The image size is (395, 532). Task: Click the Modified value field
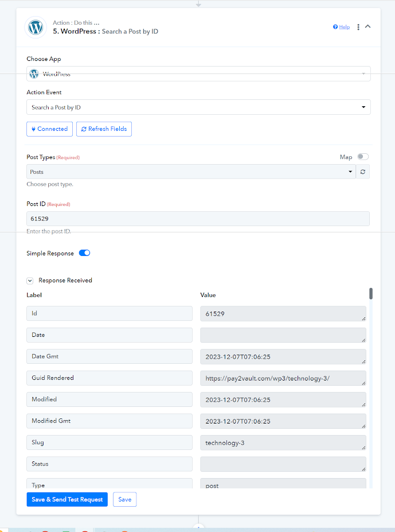coord(283,399)
